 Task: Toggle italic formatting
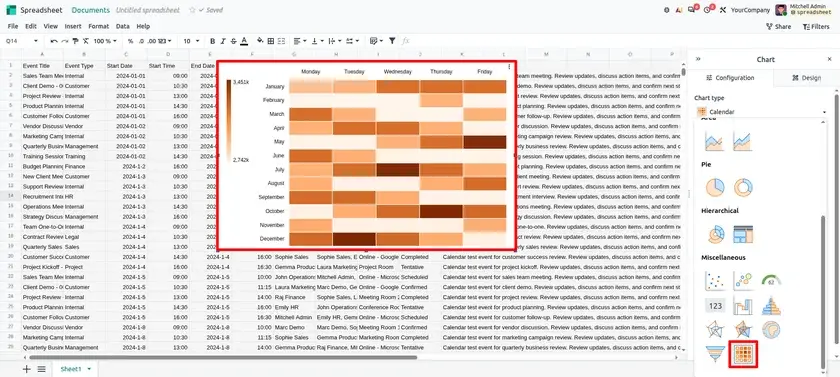tap(223, 41)
